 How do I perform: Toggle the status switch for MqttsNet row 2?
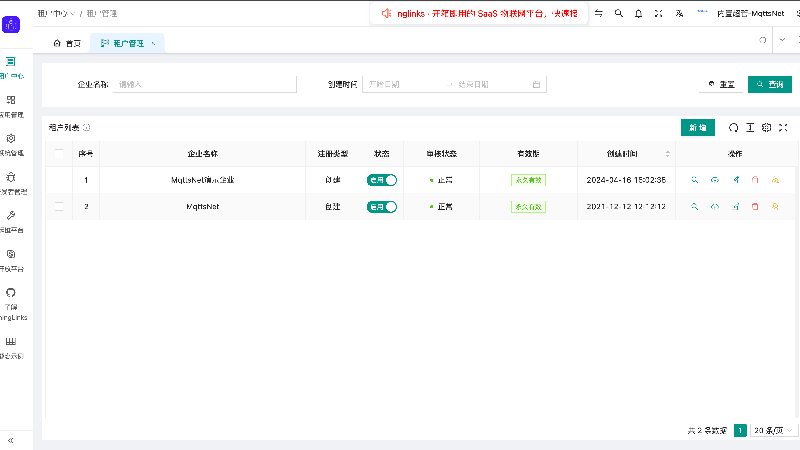click(x=382, y=207)
